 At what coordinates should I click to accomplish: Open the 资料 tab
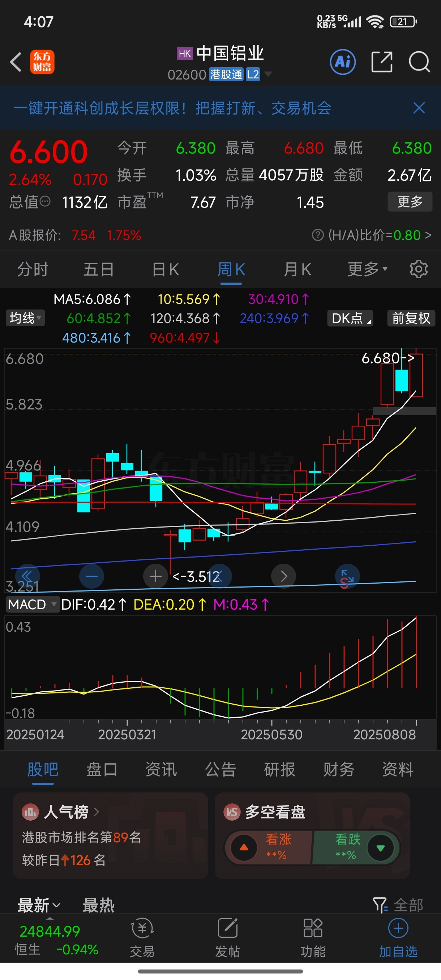click(x=398, y=769)
